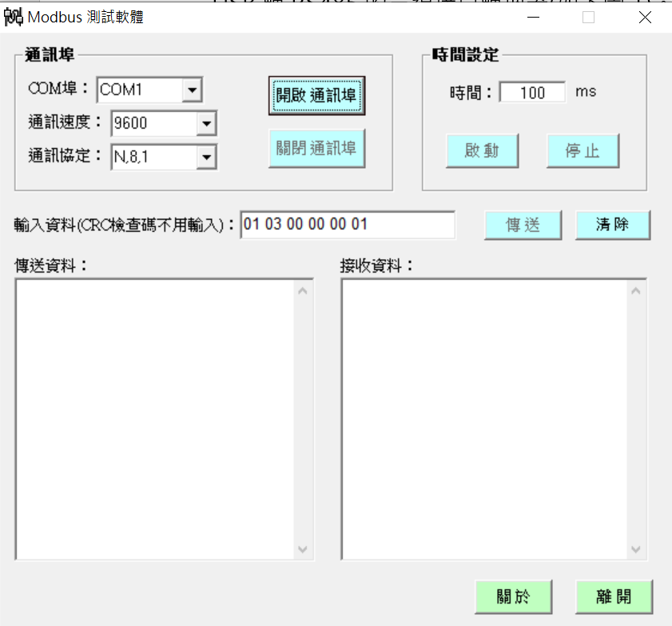Screen dimensions: 672x626
Task: Click the 輸入資料 hex input field
Action: coord(348,225)
